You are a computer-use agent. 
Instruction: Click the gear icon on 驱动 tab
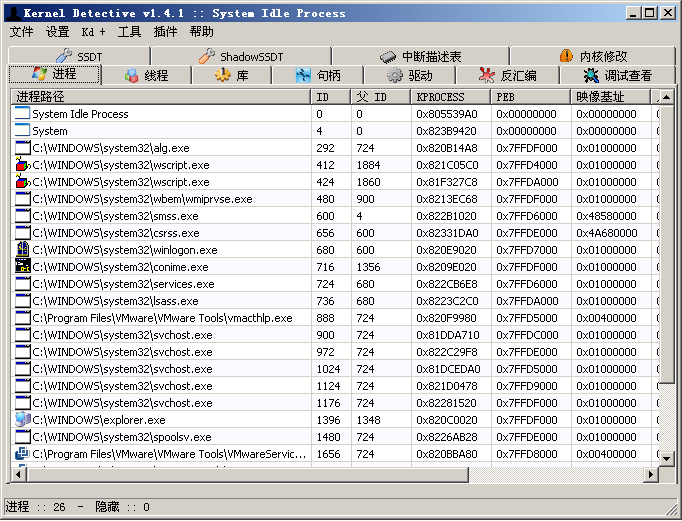(x=395, y=75)
